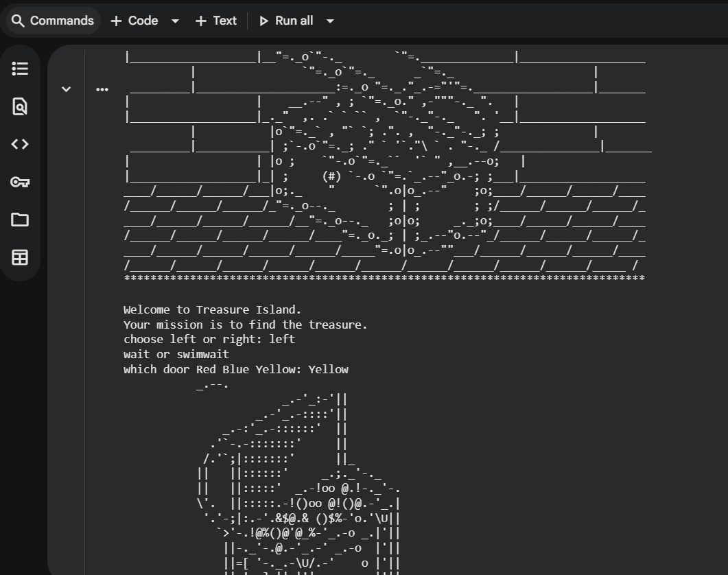Open the Commands palette
Image resolution: width=728 pixels, height=575 pixels.
[52, 21]
